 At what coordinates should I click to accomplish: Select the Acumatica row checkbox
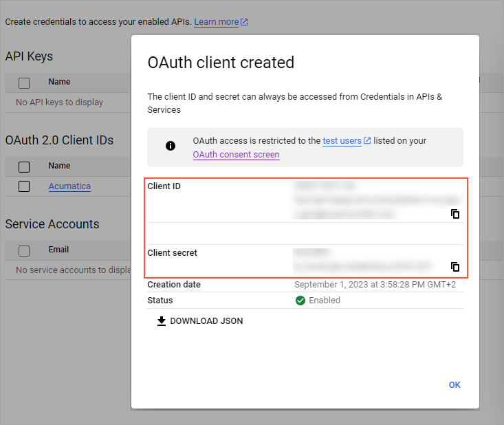(24, 186)
